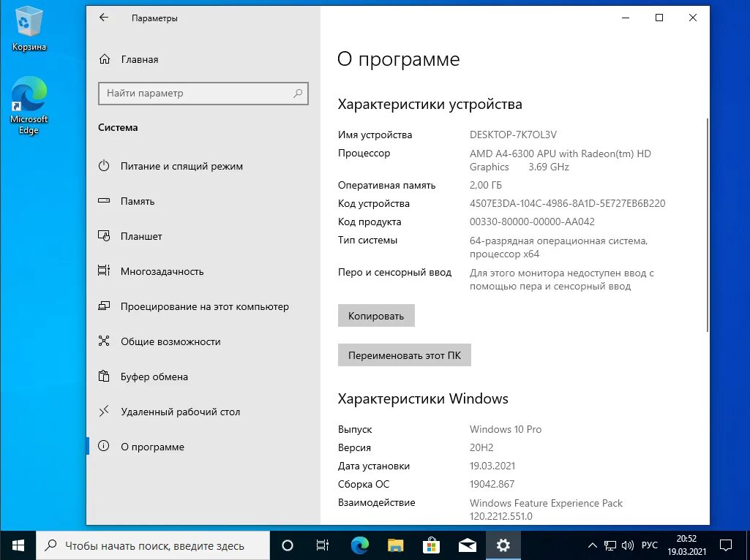Close the Параметры window
The height and width of the screenshot is (560, 750).
[693, 18]
